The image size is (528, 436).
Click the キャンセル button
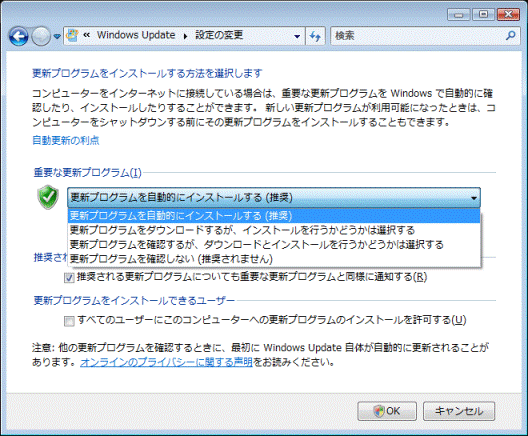[x=459, y=411]
